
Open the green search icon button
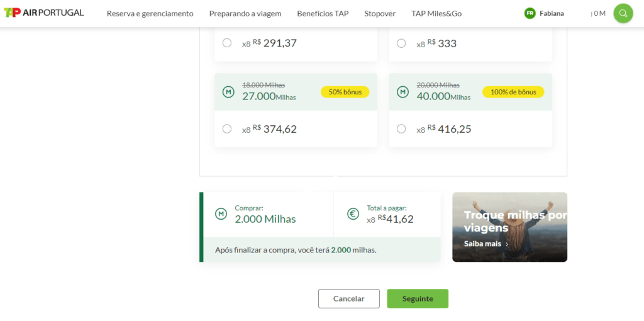pyautogui.click(x=623, y=13)
